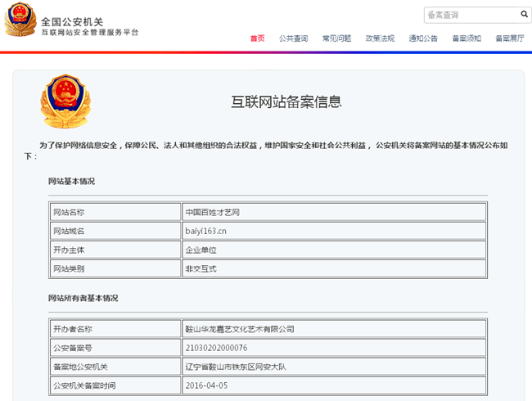
Task: Click the intro paragraph starting 为了保护网络信息安全
Action: point(266,151)
